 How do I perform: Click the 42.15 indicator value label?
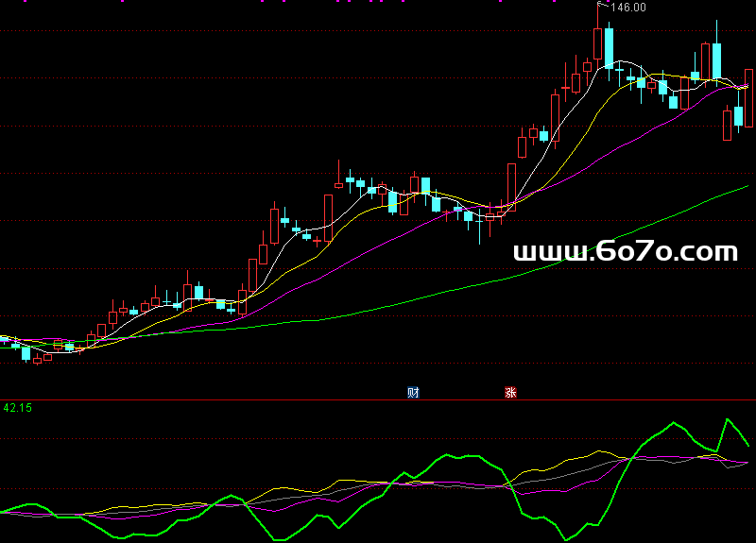(17, 408)
